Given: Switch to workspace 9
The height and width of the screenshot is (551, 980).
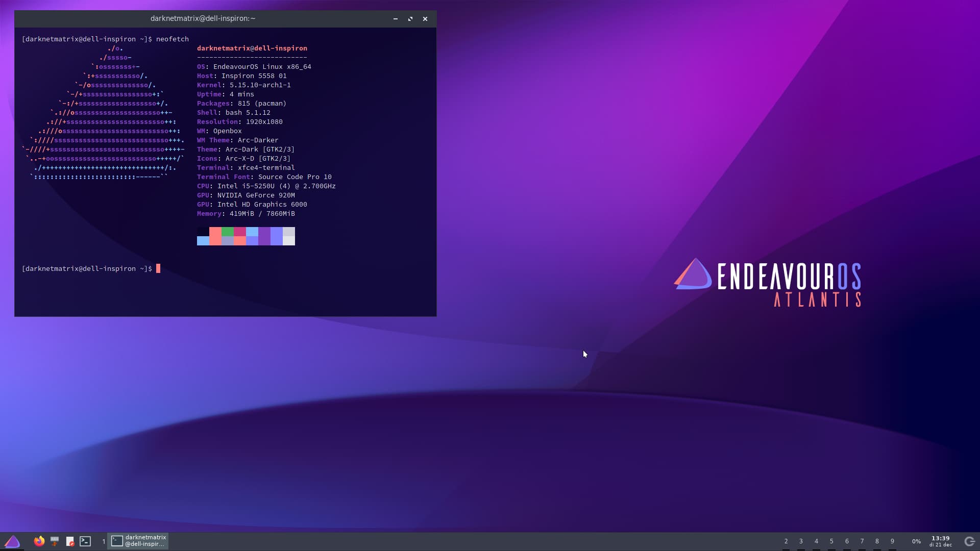Looking at the screenshot, I should [x=892, y=541].
